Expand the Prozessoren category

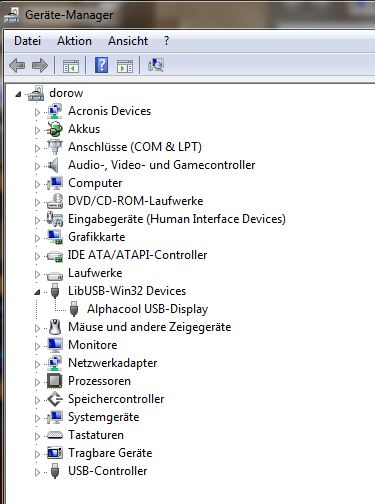(x=37, y=382)
